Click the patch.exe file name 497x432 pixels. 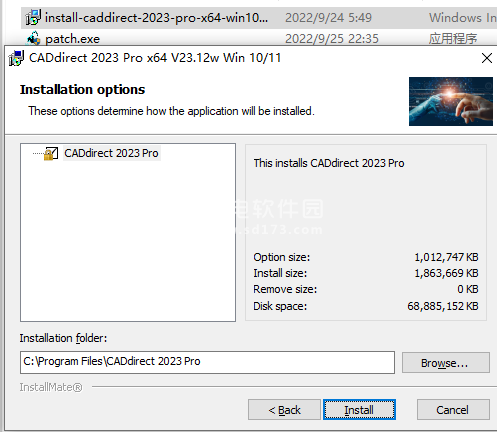click(x=72, y=39)
